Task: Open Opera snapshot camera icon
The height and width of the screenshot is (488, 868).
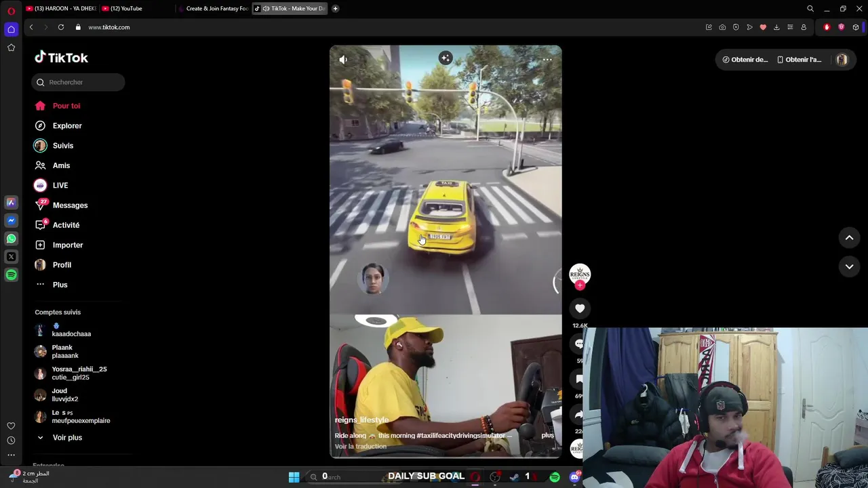Action: (x=722, y=27)
